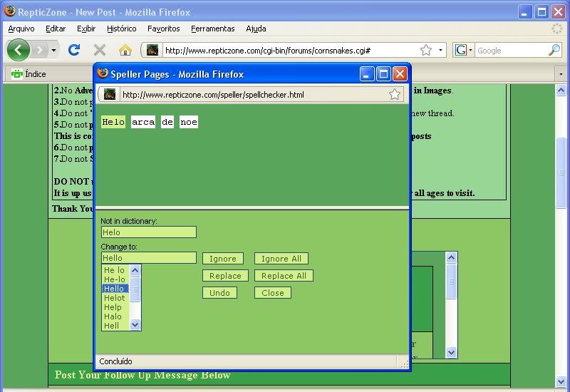Image resolution: width=570 pixels, height=392 pixels.
Task: Click the Google search engine icon
Action: point(460,50)
